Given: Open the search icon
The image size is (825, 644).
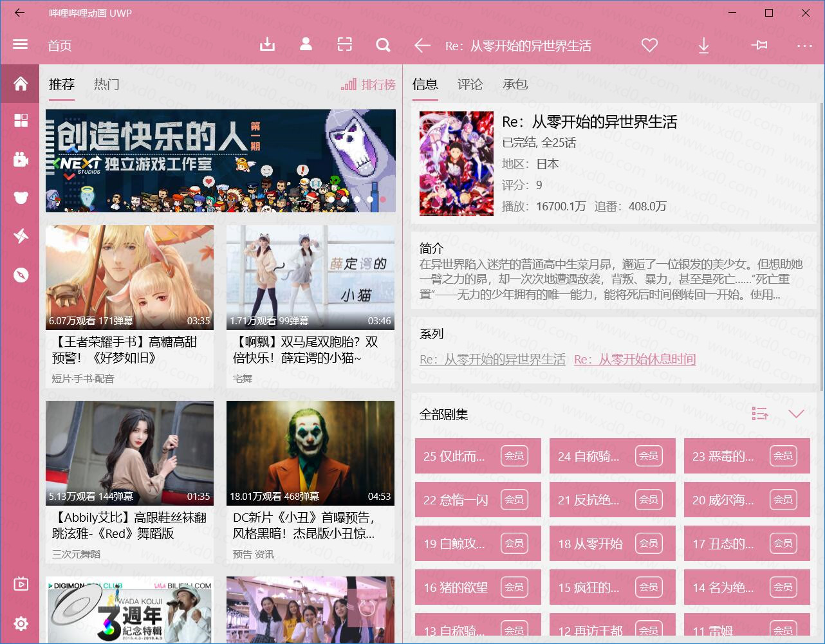Looking at the screenshot, I should (x=384, y=44).
